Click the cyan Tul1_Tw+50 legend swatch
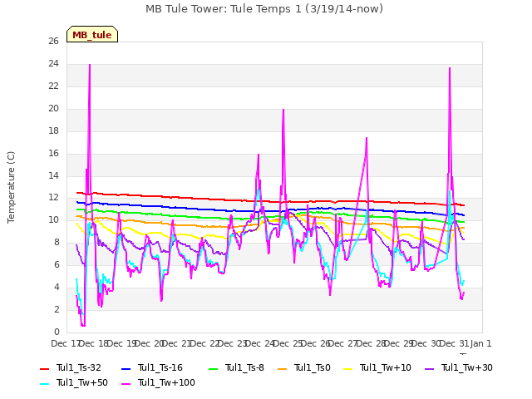 pyautogui.click(x=44, y=383)
